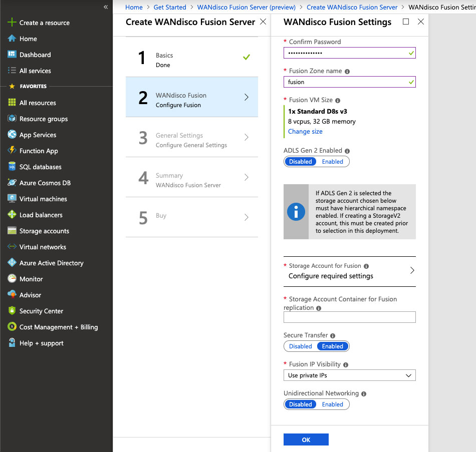
Task: Go to Home in breadcrumb
Action: click(134, 8)
